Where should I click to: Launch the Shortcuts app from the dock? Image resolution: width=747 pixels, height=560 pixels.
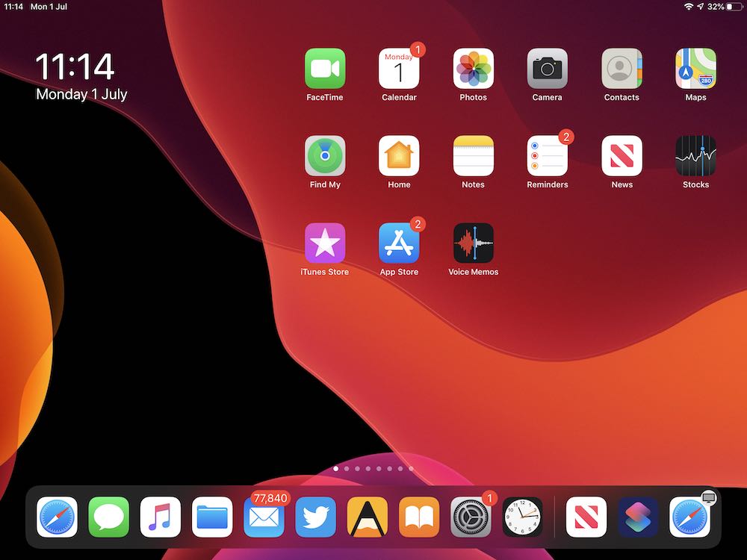[639, 517]
